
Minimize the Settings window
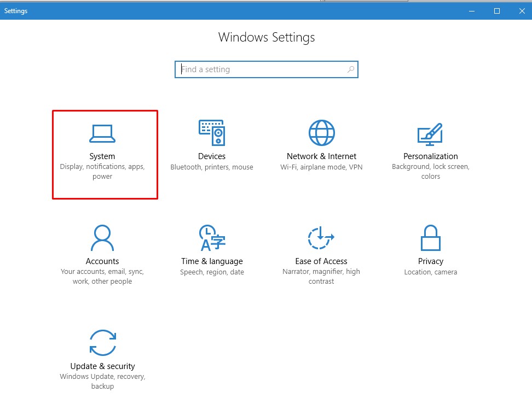click(x=472, y=11)
